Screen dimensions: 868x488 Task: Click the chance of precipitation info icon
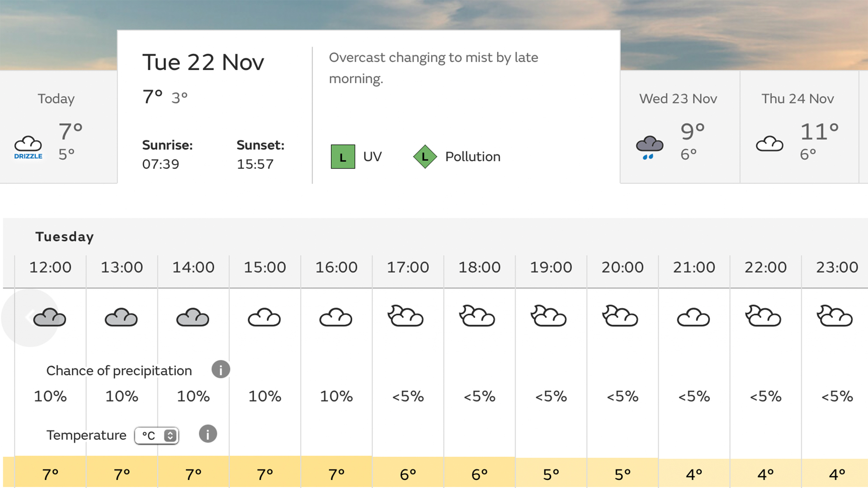point(221,370)
